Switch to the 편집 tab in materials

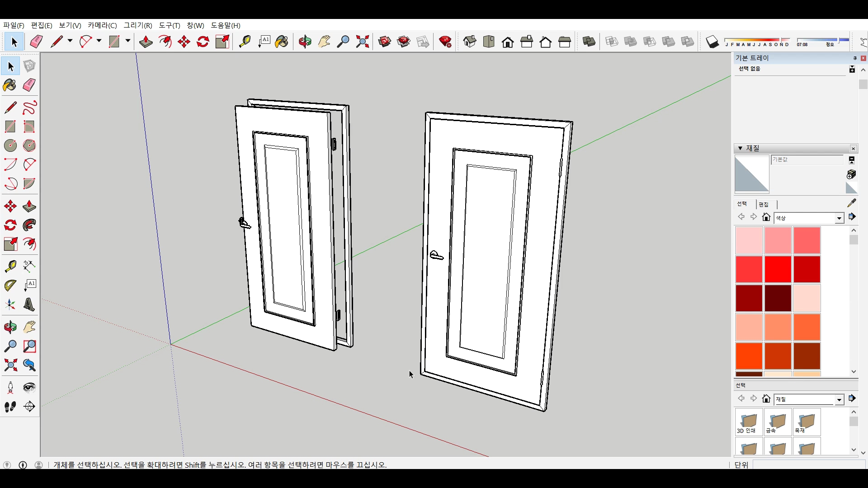pyautogui.click(x=764, y=204)
